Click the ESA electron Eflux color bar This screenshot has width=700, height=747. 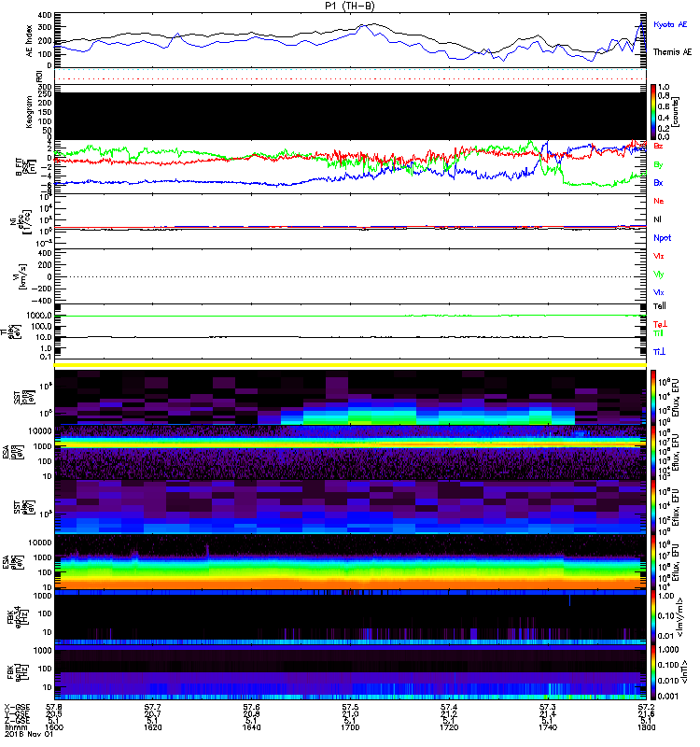(x=653, y=562)
